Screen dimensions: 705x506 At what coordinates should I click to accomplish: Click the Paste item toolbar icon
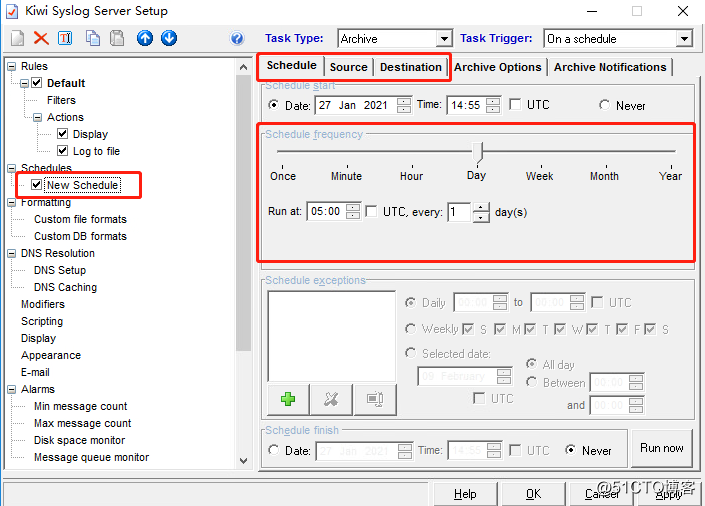pos(117,38)
